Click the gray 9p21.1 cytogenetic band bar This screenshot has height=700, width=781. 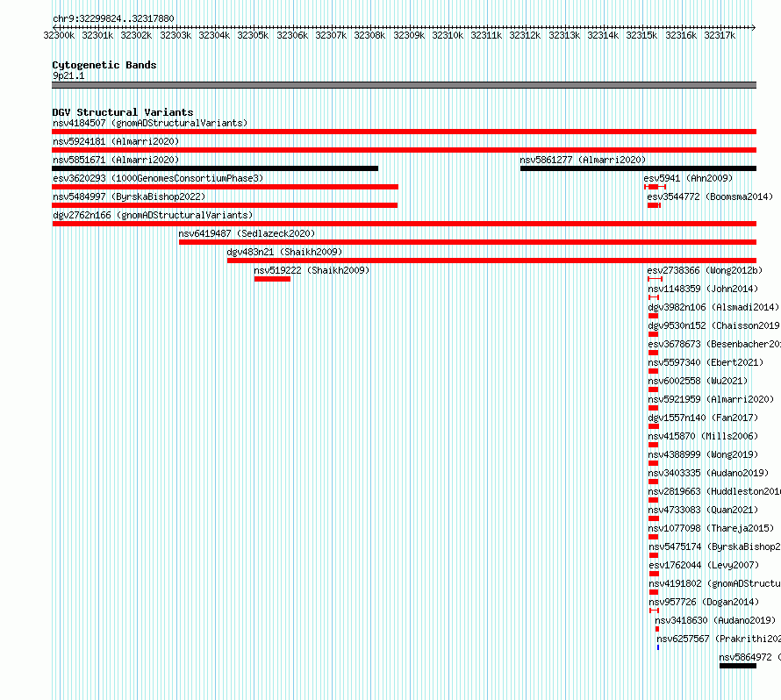404,85
